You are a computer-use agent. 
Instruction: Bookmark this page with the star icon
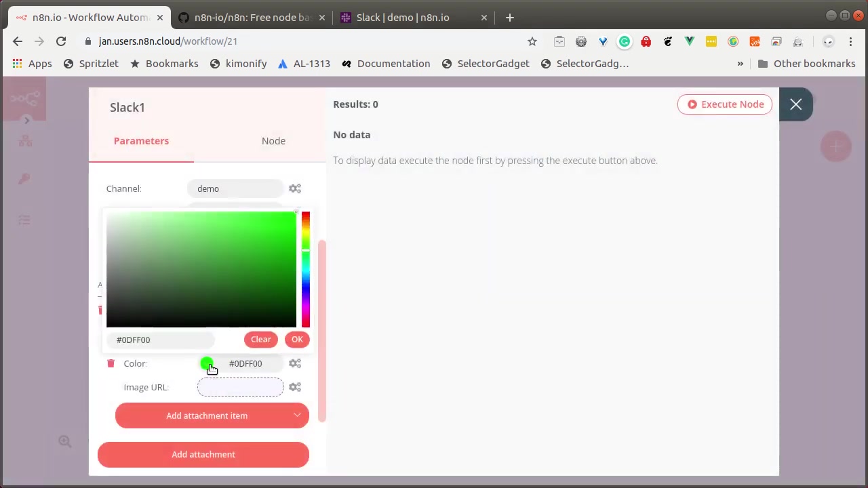(x=532, y=41)
